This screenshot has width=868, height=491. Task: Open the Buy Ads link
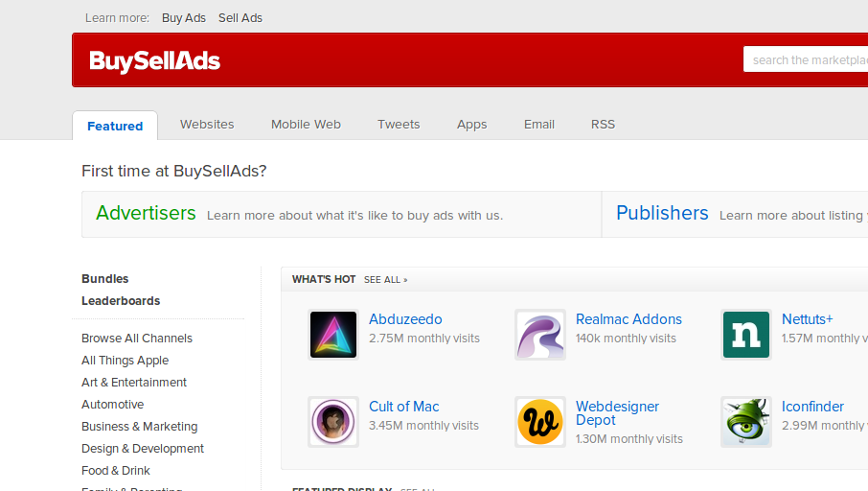[x=184, y=17]
